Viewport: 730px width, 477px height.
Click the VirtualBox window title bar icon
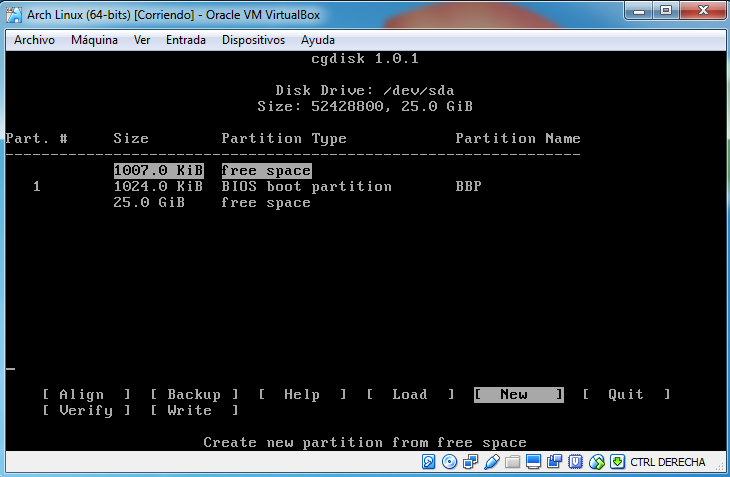tap(14, 11)
